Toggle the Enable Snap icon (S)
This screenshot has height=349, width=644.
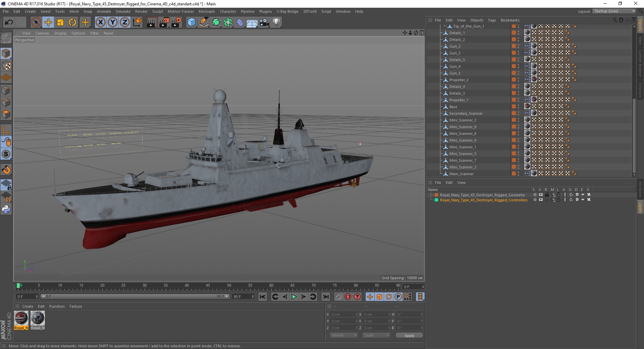[6, 154]
